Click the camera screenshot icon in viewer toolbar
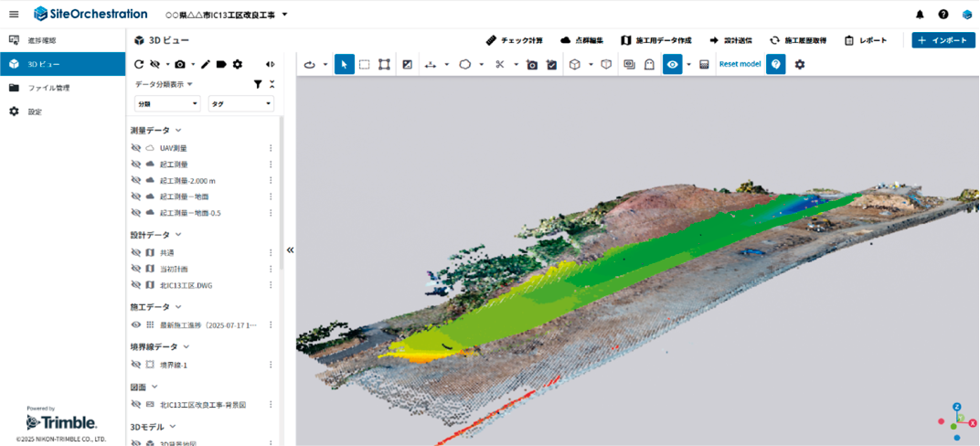The height and width of the screenshot is (446, 980). (x=532, y=65)
